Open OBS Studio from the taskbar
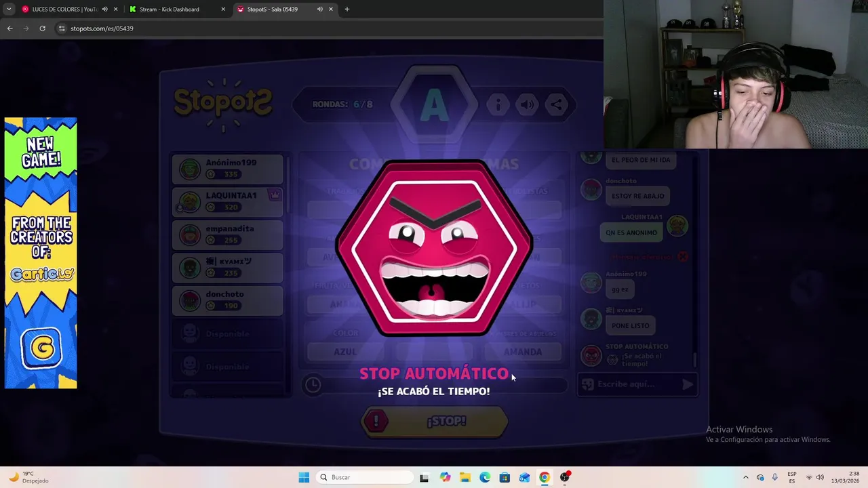Image resolution: width=868 pixels, height=488 pixels. pos(564,477)
